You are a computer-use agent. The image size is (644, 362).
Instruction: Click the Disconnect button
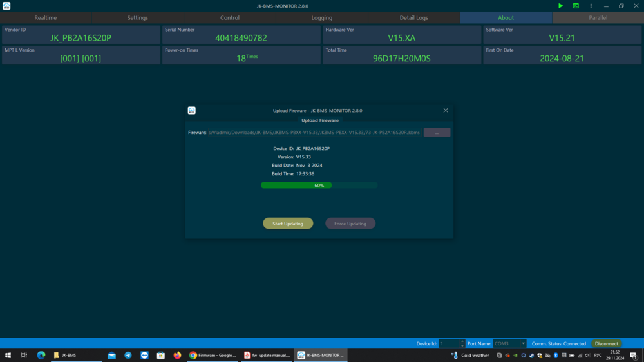(606, 343)
